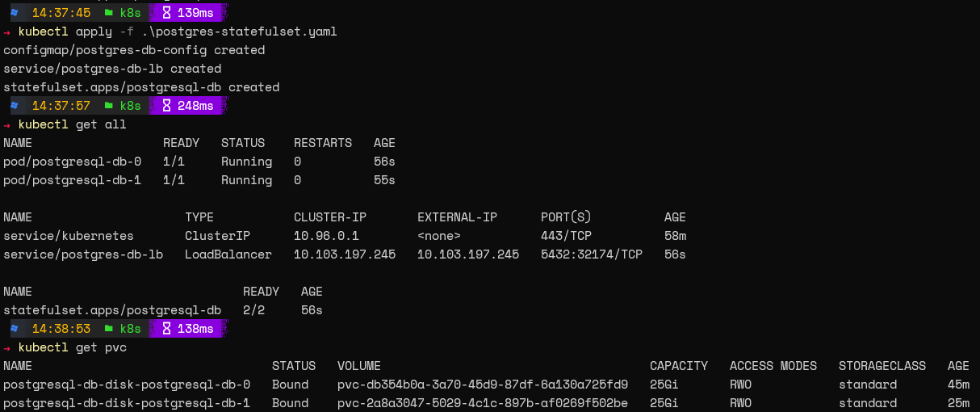
Task: Click the STORAGECLASS column header
Action: tap(882, 366)
